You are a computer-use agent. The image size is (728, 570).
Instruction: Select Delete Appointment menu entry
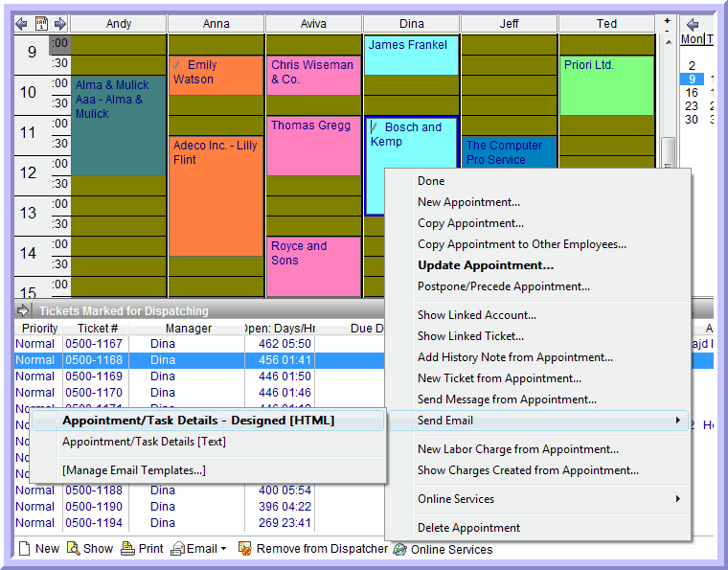[x=468, y=528]
